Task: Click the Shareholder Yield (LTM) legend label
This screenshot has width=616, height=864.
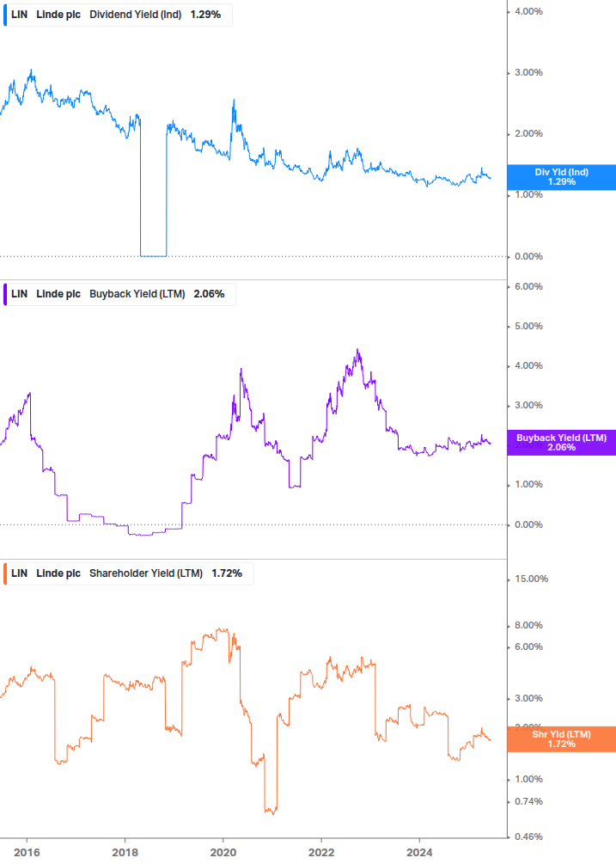Action: [146, 573]
